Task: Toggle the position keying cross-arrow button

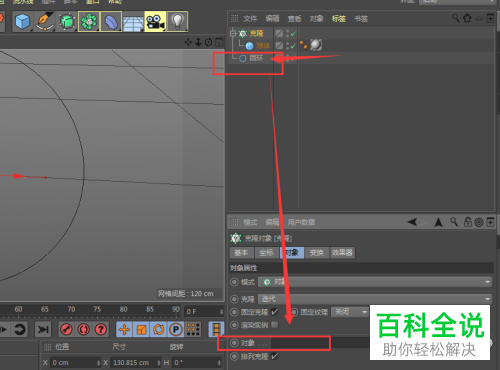Action: [124, 329]
